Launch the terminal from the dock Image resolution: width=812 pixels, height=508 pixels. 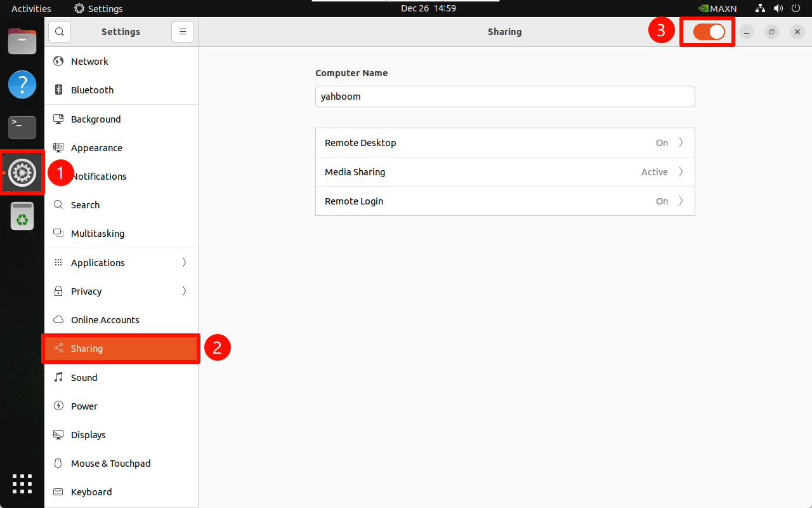(x=22, y=128)
